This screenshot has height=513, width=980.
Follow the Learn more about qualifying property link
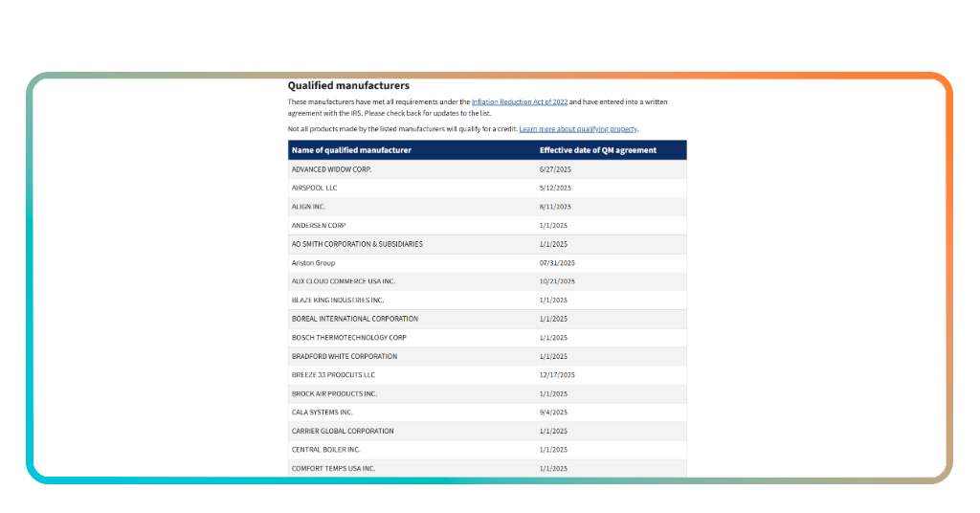click(578, 129)
